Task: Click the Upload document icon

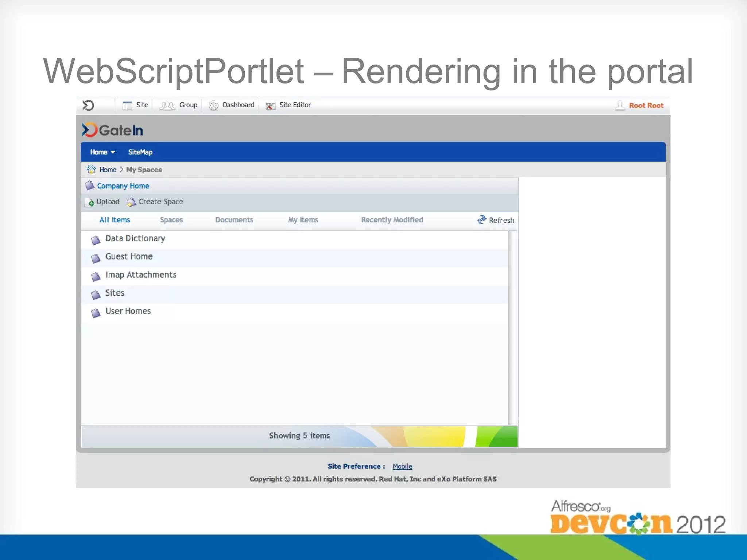Action: click(89, 202)
